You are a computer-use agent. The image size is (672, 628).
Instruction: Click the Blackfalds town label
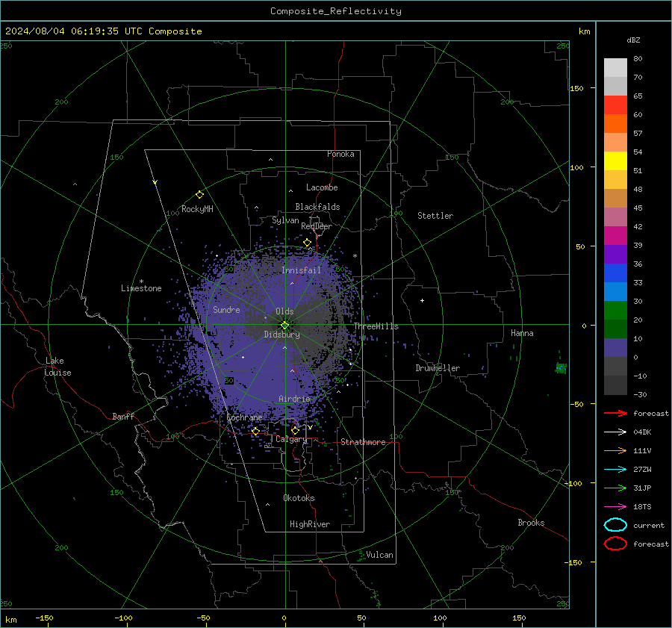click(317, 207)
